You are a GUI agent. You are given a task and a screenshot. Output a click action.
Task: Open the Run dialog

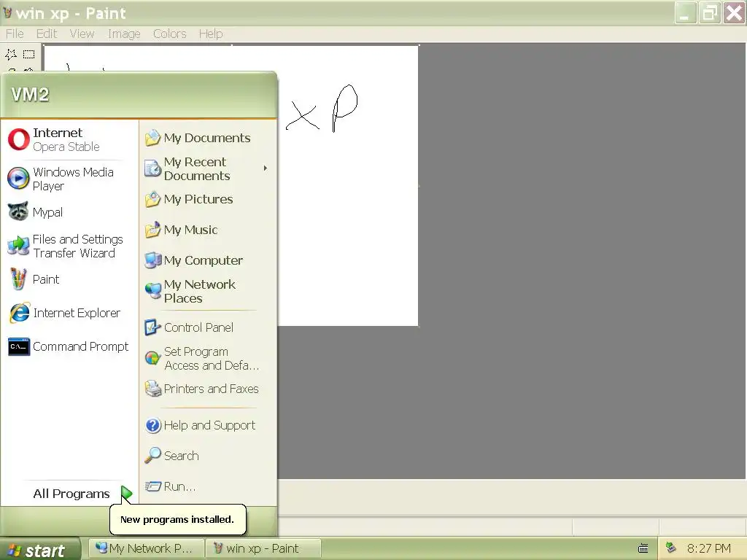(x=208, y=486)
